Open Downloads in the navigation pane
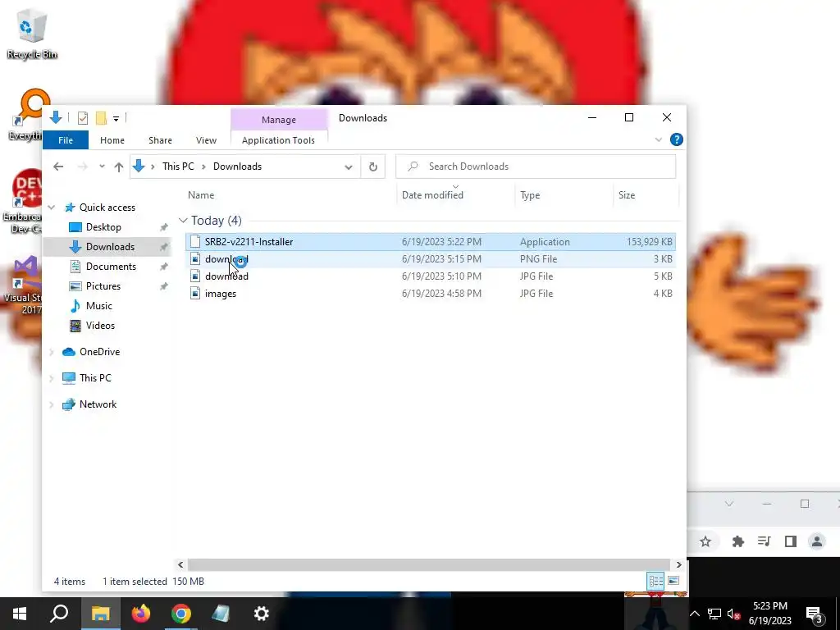Screen dimensions: 840x630 click(x=110, y=246)
